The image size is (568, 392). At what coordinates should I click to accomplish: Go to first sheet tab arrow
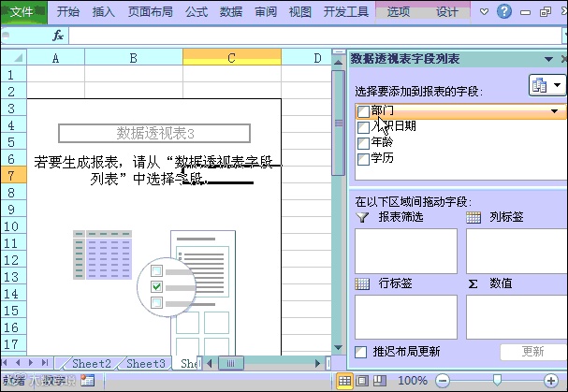(5, 363)
